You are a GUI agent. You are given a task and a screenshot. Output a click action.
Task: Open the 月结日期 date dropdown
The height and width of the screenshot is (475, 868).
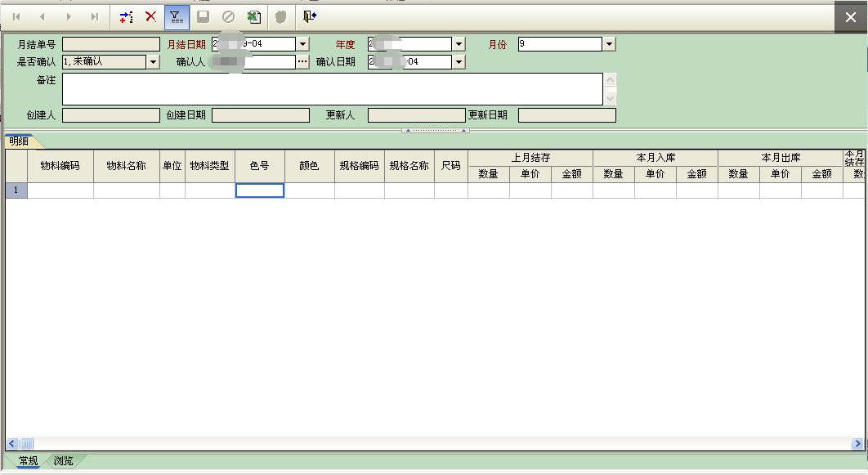[302, 44]
